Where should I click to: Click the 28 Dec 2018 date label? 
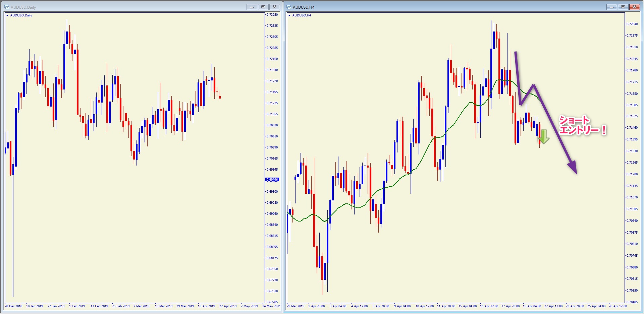pyautogui.click(x=13, y=306)
